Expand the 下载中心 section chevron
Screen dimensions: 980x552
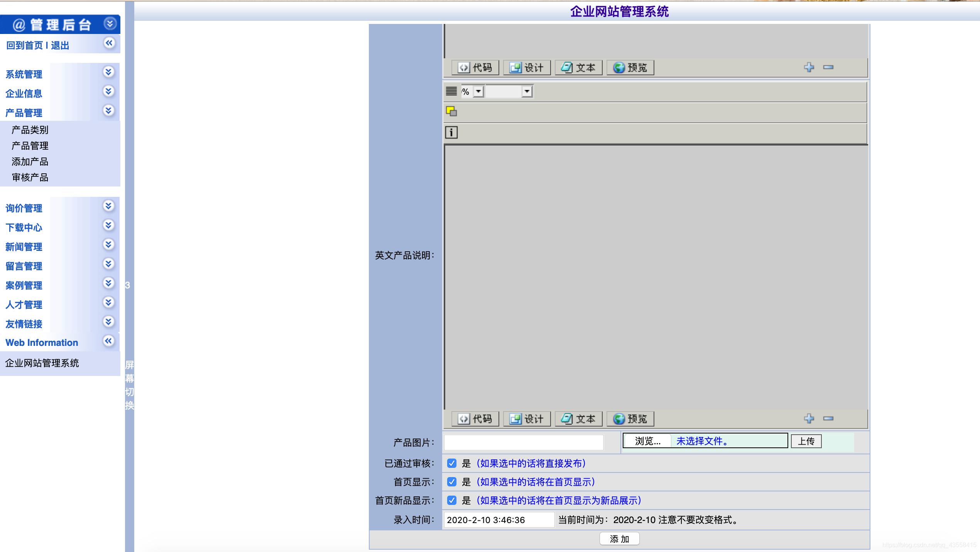109,225
